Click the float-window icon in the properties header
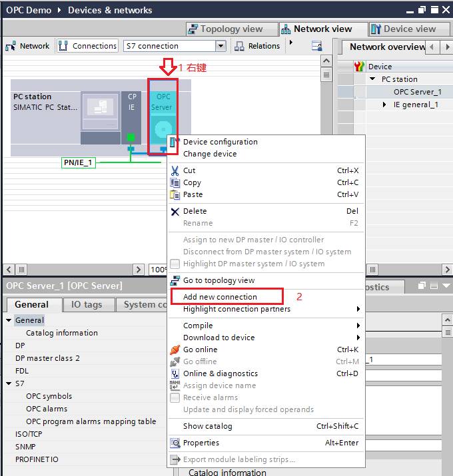This screenshot has height=476, width=453. click(422, 286)
